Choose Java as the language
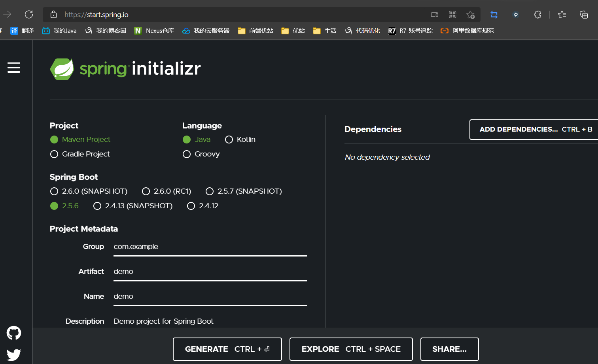598x364 pixels. pyautogui.click(x=197, y=140)
